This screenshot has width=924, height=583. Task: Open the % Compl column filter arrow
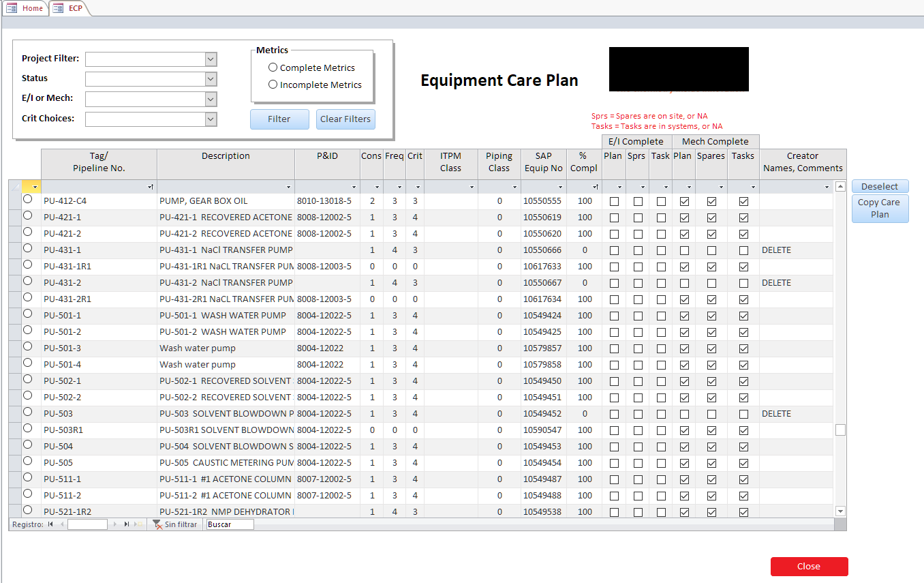coord(595,187)
